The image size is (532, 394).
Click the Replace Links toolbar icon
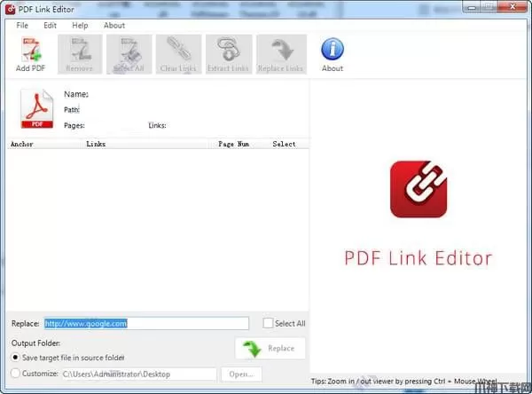pyautogui.click(x=281, y=54)
